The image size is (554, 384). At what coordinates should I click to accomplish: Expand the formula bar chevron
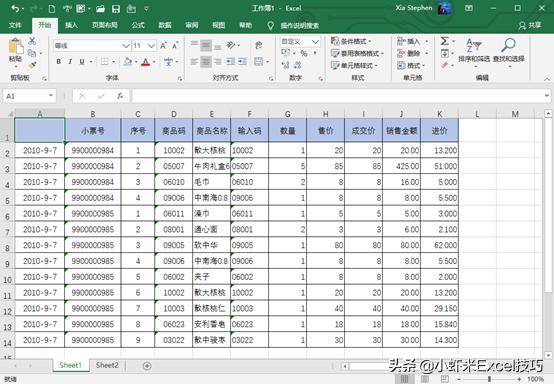(547, 95)
